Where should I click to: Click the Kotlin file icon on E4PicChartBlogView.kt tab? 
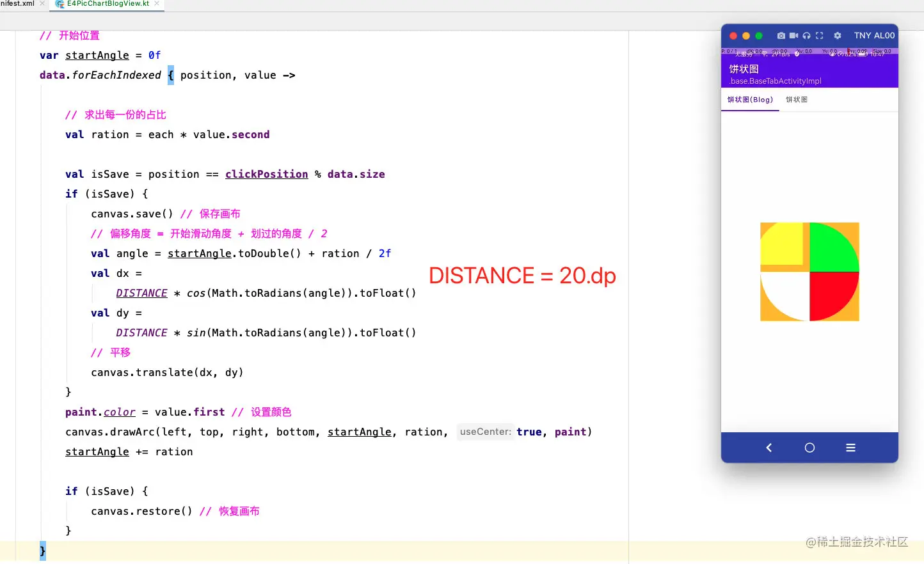pyautogui.click(x=60, y=4)
